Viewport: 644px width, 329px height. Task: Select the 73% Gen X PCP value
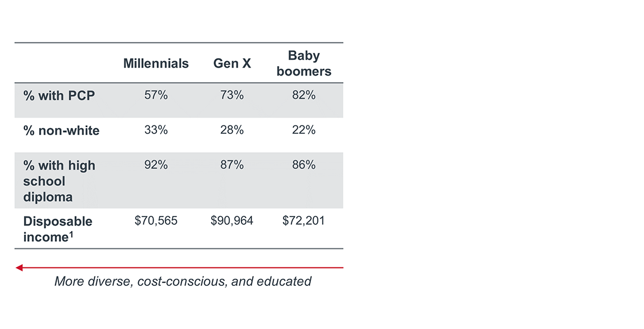pyautogui.click(x=232, y=96)
